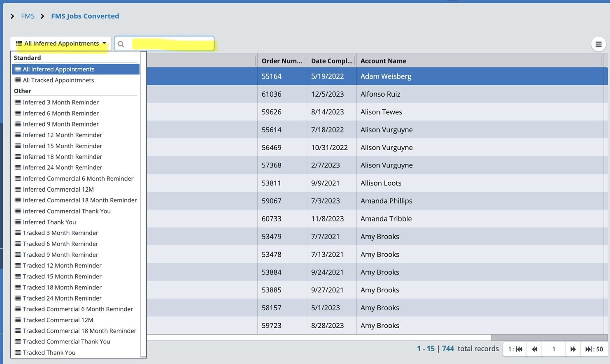The height and width of the screenshot is (364, 610).
Task: Click the search magnifier icon
Action: [121, 44]
